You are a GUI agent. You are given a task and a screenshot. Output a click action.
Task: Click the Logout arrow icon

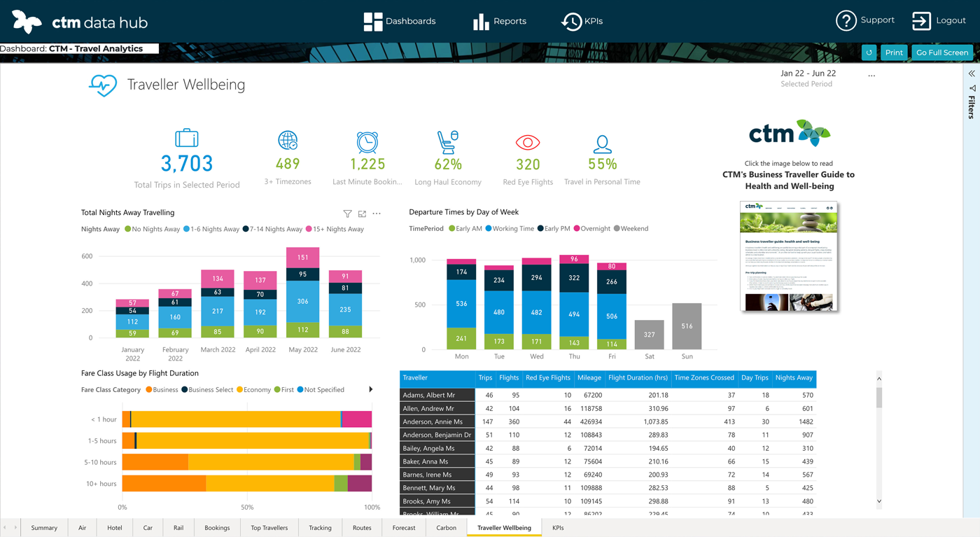(921, 21)
